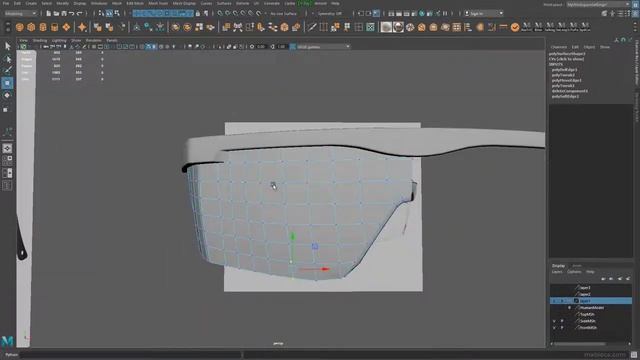Select the highlighted Move tool in the toolbox
This screenshot has height=360, width=640.
[7, 83]
